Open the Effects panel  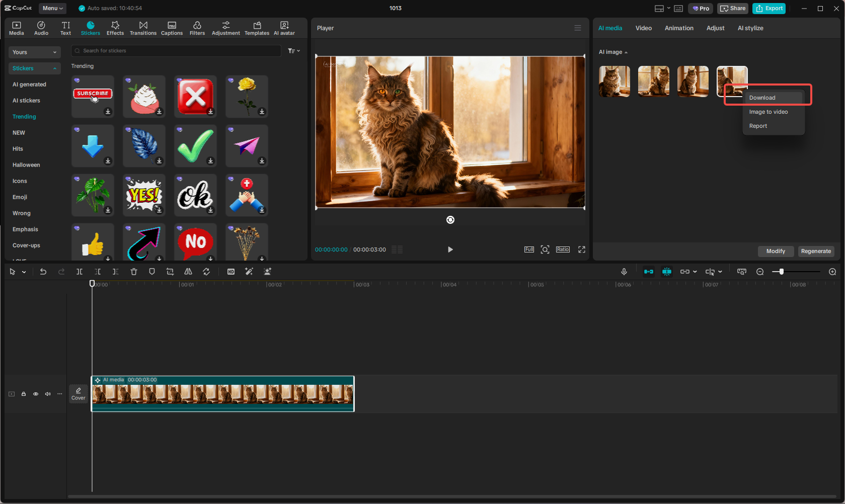[x=115, y=28]
